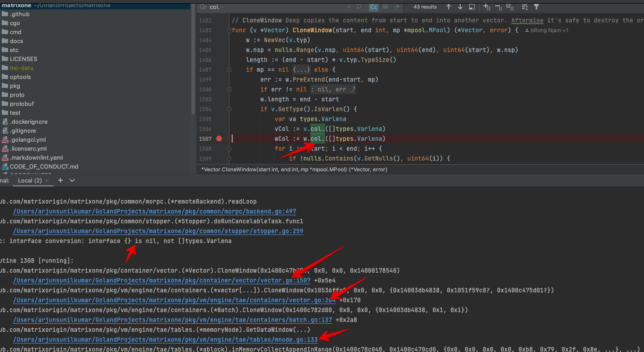Viewport: 644px width, 352px height.
Task: Click the pin results search icon
Action: click(x=471, y=7)
